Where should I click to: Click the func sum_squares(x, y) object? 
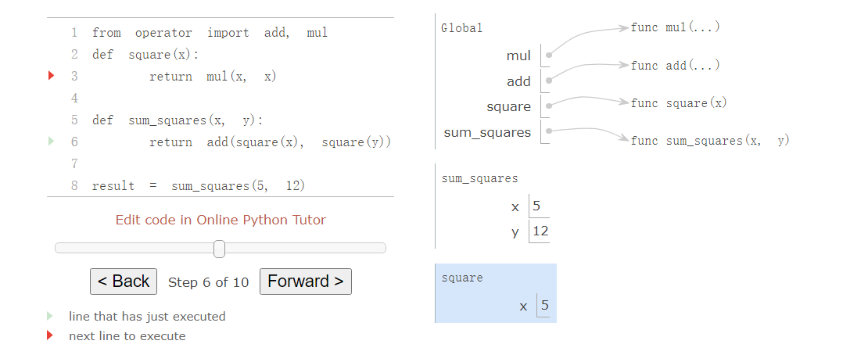tap(710, 141)
